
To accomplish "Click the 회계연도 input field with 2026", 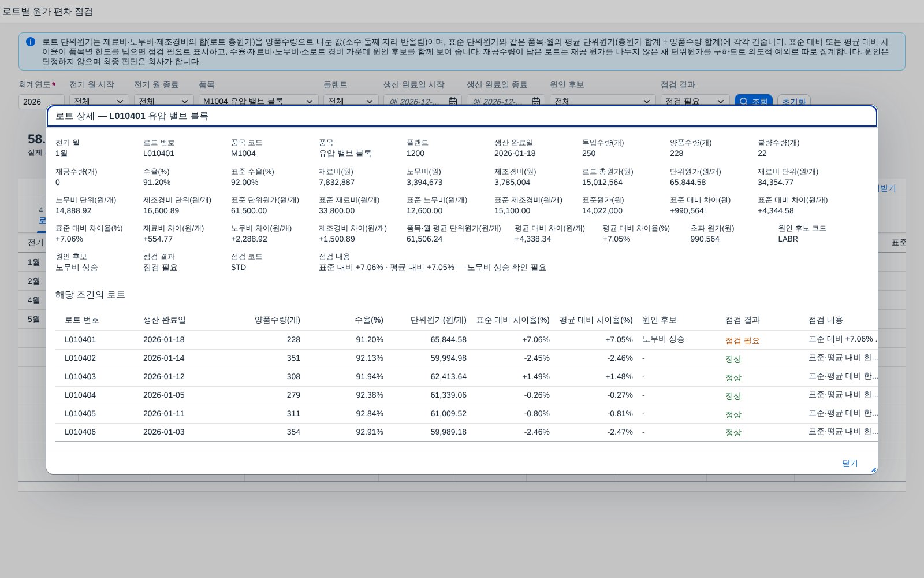I will 41,101.
